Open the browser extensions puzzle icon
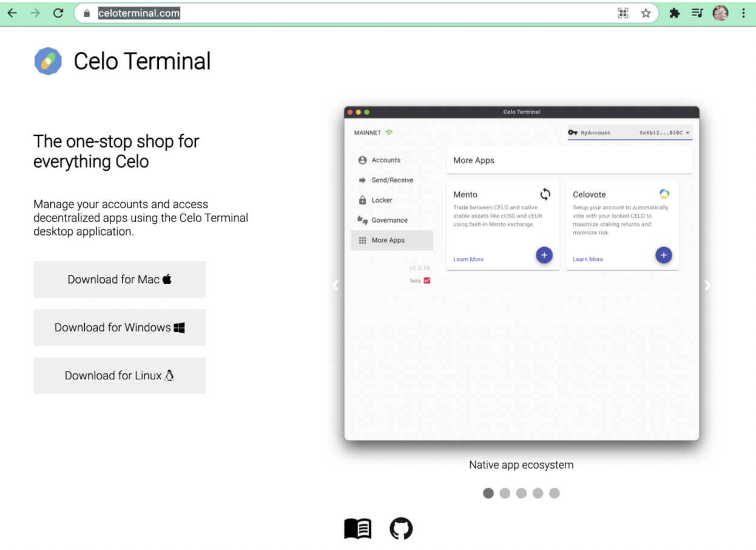 pyautogui.click(x=674, y=13)
